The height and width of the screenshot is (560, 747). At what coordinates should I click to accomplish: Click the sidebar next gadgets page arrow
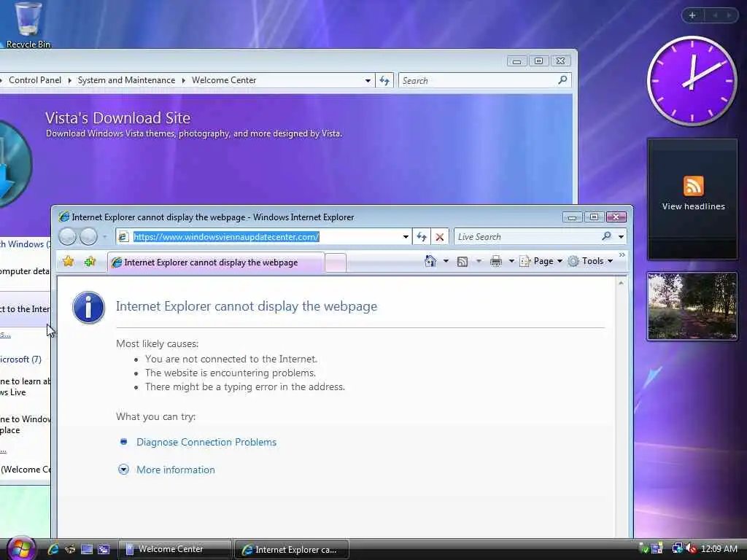point(729,15)
